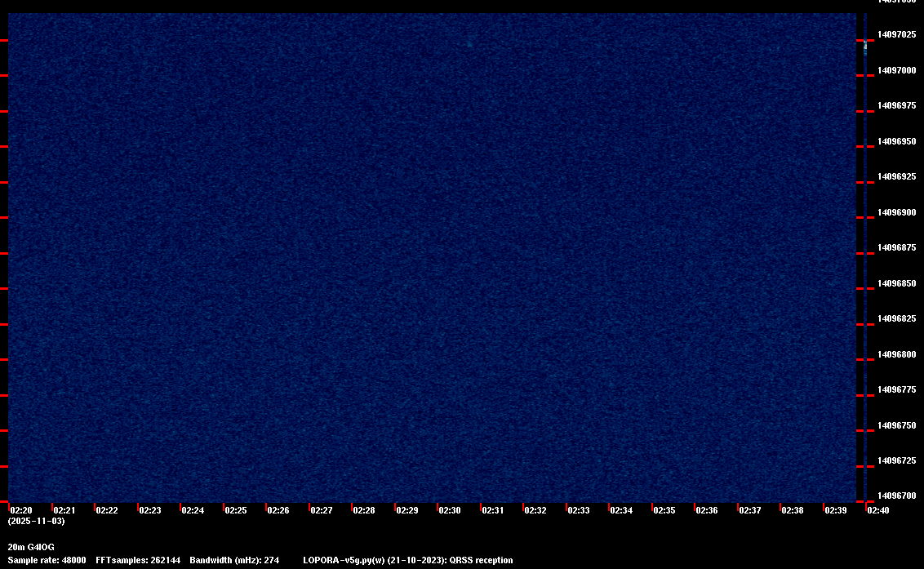Click the 02:36 time label
Screen dimensions: 924x569
point(707,510)
